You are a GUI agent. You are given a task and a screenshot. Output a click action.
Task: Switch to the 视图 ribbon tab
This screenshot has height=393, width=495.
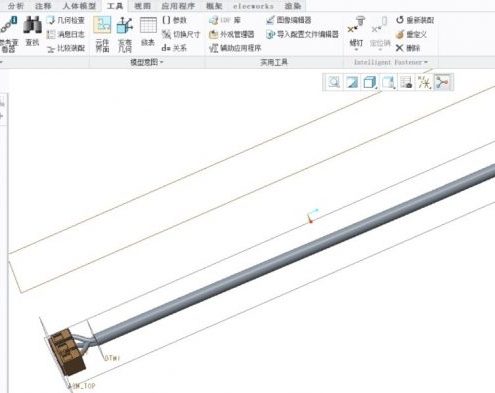coord(142,6)
